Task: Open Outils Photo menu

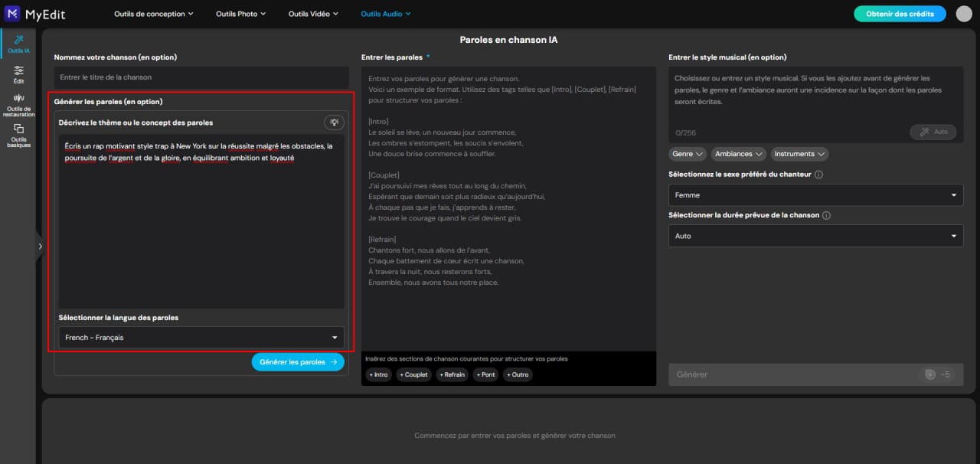Action: click(240, 14)
